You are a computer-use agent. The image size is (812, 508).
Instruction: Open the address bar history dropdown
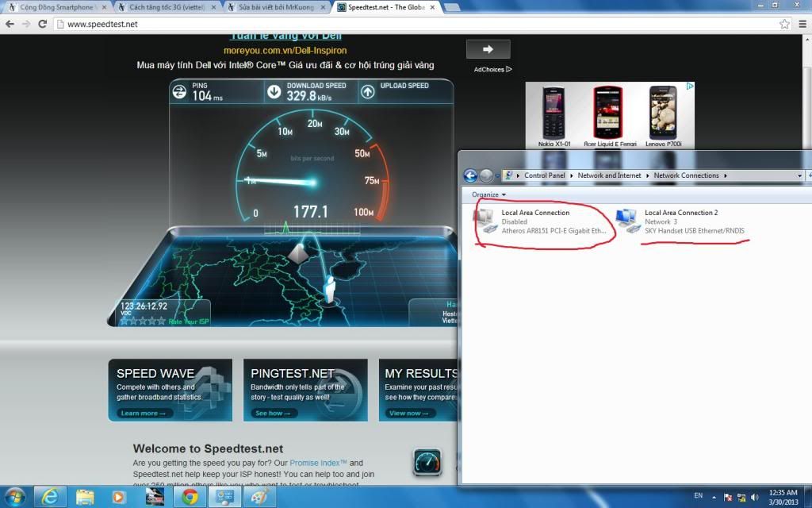coord(799,175)
